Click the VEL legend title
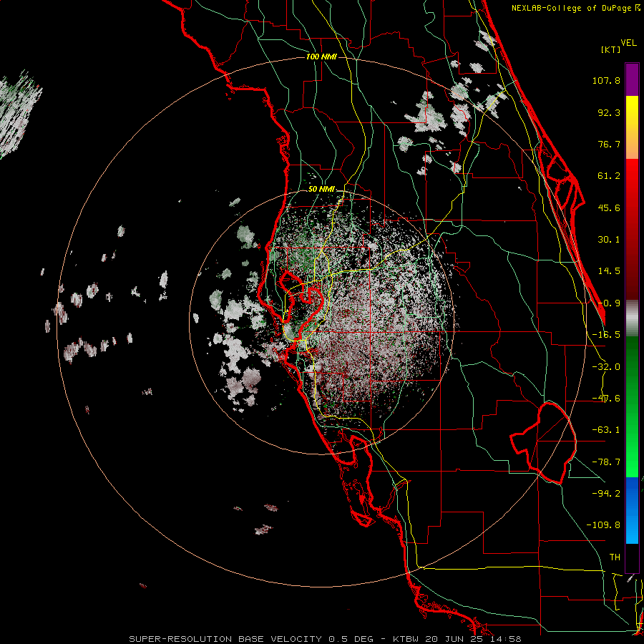The width and height of the screenshot is (644, 644). (628, 43)
